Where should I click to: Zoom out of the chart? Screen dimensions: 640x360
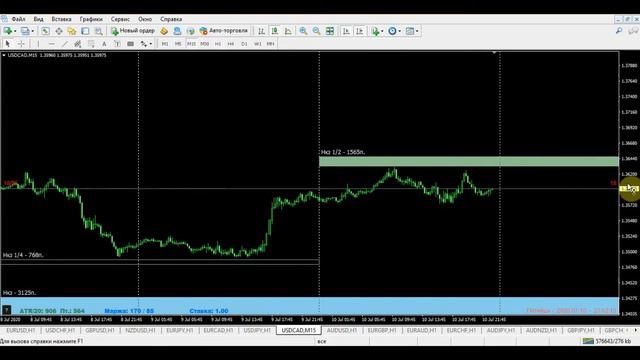pos(316,31)
